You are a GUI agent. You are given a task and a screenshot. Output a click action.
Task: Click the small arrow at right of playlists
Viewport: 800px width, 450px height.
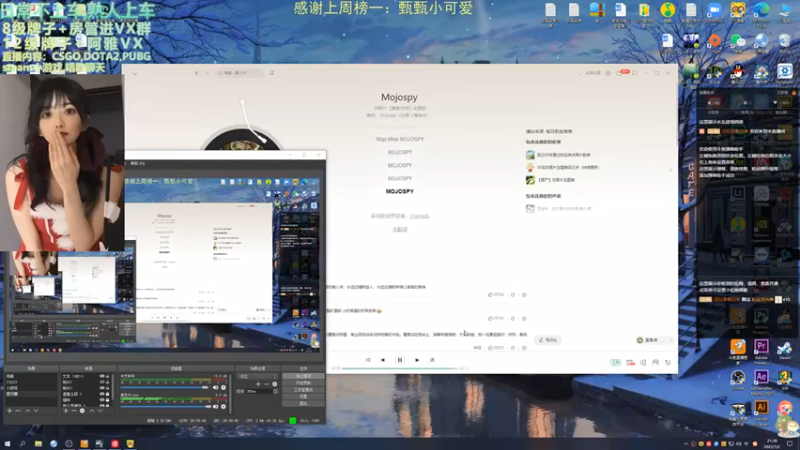(x=670, y=170)
